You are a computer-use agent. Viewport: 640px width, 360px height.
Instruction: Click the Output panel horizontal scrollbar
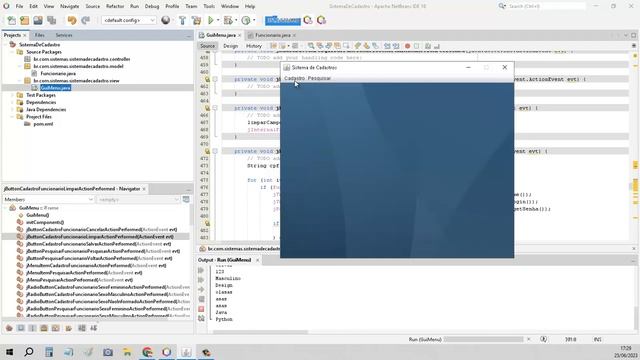260,332
